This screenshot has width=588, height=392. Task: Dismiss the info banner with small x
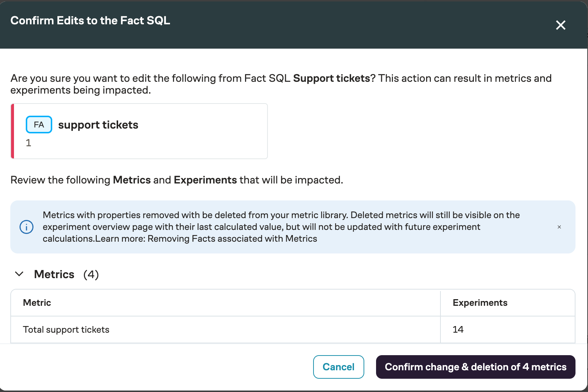click(x=559, y=227)
